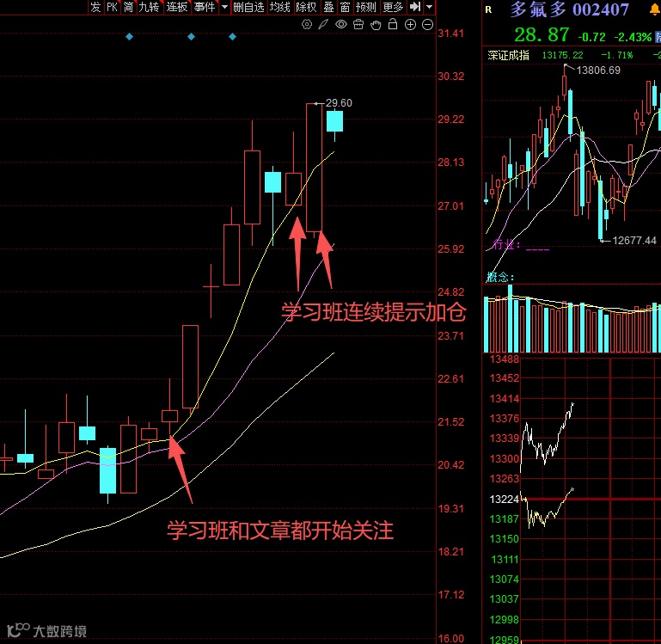Expand the rightmost toolbar dropdown arrow
661x644 pixels.
(429, 7)
